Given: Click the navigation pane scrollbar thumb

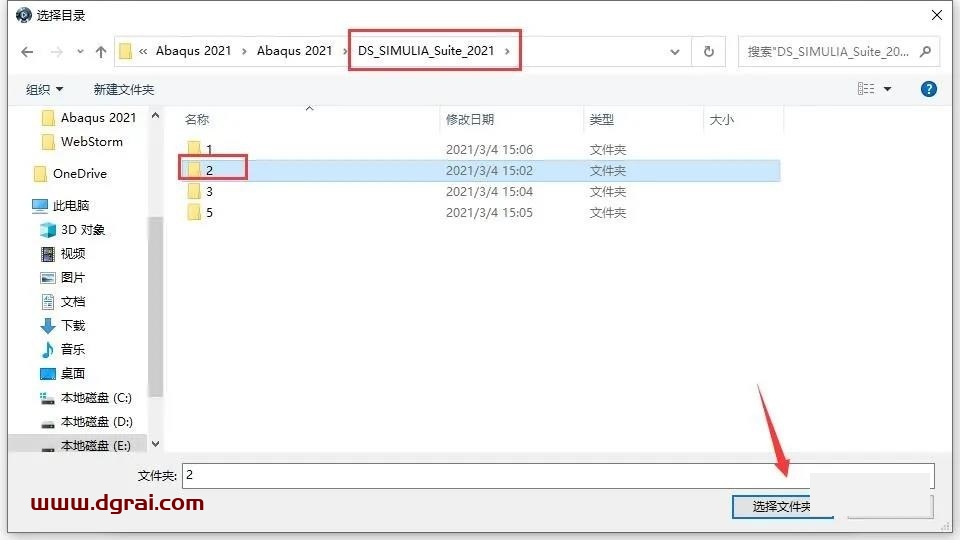Looking at the screenshot, I should [x=156, y=306].
